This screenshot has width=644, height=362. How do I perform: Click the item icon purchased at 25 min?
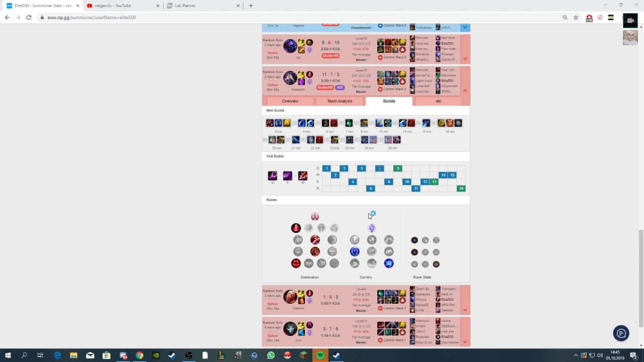(350, 140)
